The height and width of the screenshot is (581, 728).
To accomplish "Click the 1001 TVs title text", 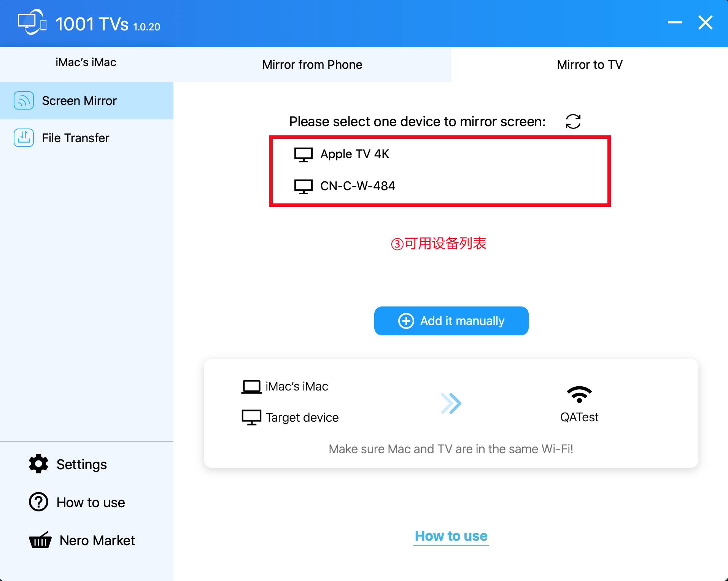I will pos(92,24).
